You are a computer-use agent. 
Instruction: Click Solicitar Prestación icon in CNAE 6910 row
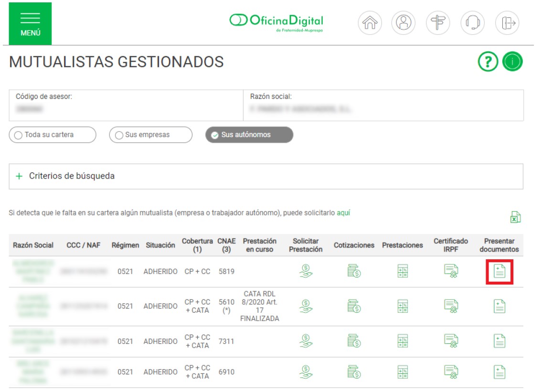click(x=306, y=372)
